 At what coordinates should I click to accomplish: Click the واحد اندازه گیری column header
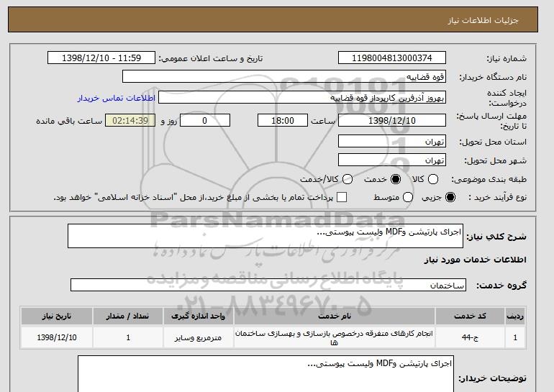(x=198, y=316)
